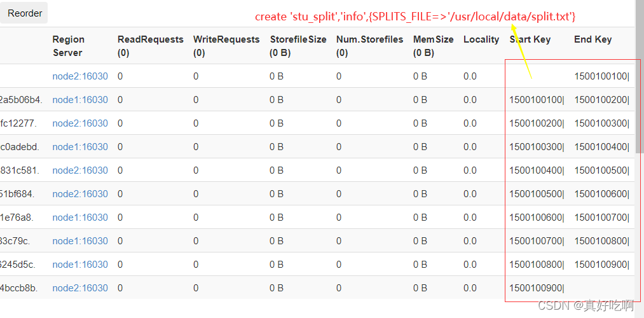The height and width of the screenshot is (318, 644).
Task: Click Start Key cell 1500100100|
Action: click(x=537, y=100)
